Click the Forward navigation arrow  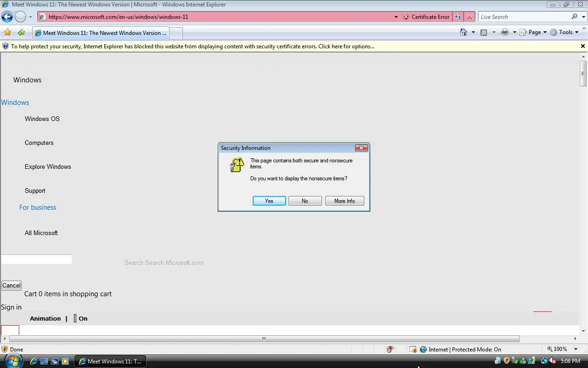20,17
